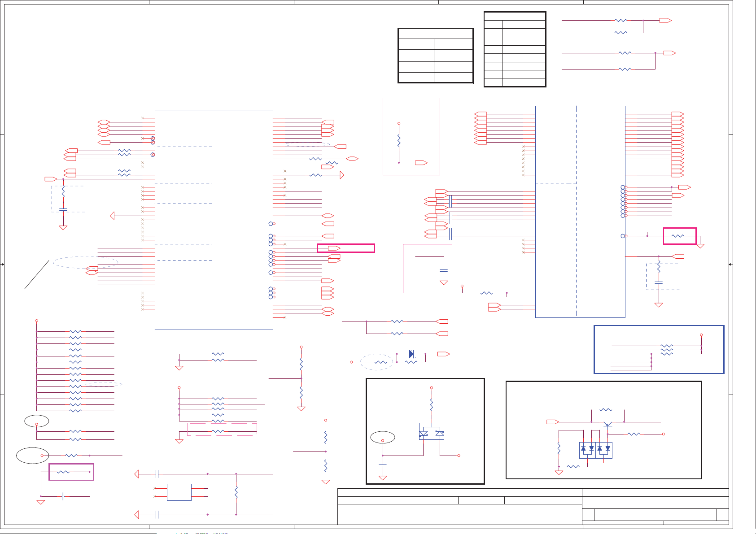The width and height of the screenshot is (756, 534).
Task: Click the two-column table with four rows
Action: tap(436, 56)
